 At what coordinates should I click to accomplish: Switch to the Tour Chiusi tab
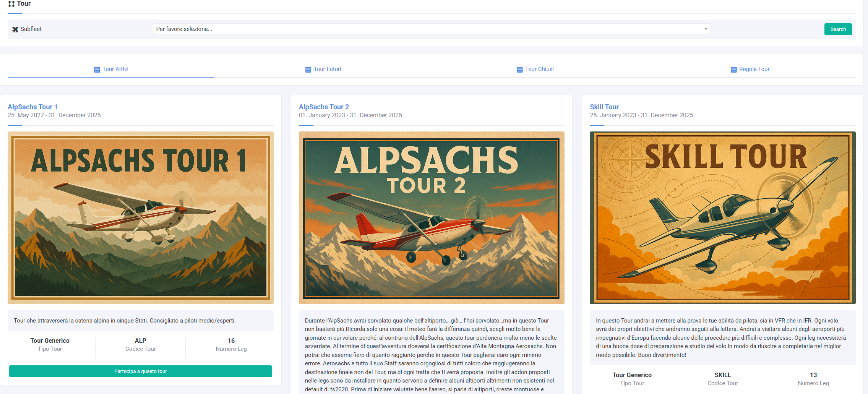click(535, 69)
